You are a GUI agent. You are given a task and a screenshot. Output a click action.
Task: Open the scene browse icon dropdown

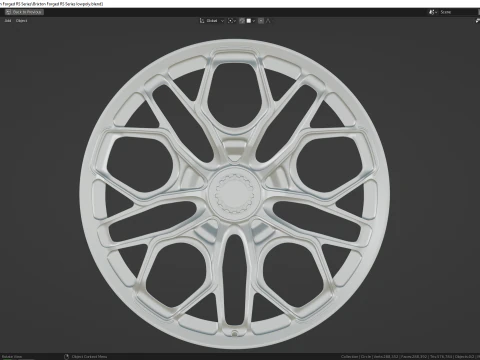click(433, 12)
